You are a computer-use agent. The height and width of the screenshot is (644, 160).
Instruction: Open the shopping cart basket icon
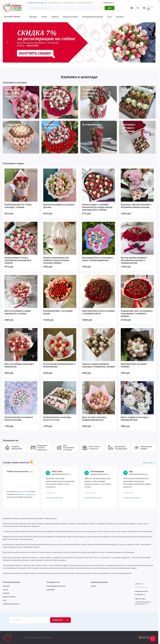144,8
